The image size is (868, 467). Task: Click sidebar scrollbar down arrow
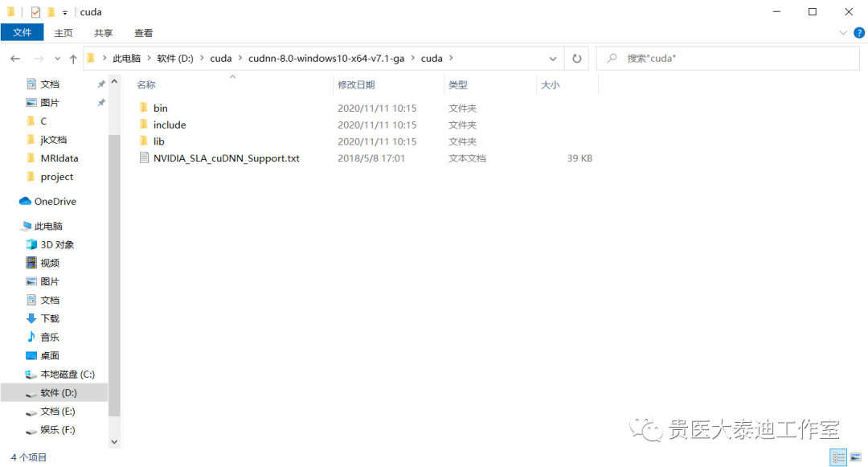click(114, 441)
